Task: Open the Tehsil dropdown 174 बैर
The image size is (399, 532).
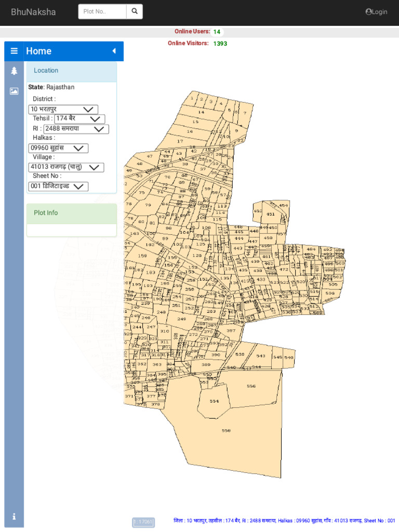Action: [79, 119]
